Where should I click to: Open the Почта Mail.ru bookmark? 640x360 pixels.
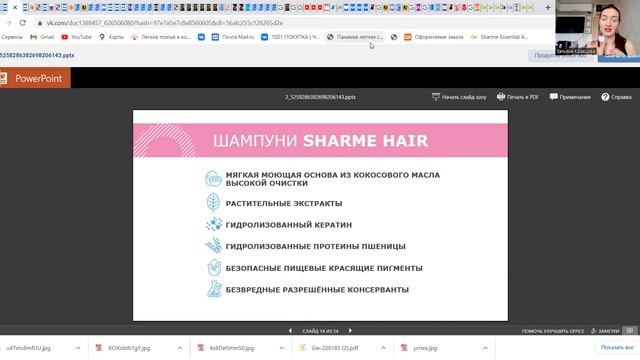[x=233, y=37]
